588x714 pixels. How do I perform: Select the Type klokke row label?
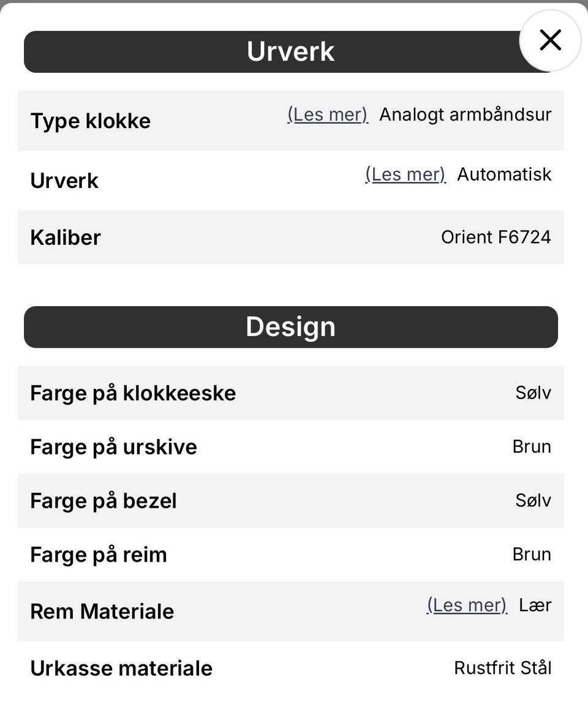tap(91, 121)
